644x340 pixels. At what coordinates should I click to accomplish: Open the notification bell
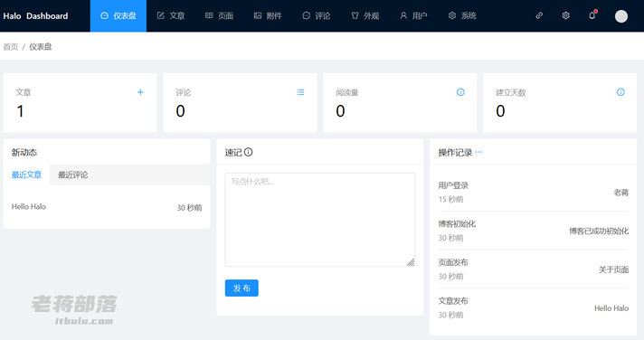pyautogui.click(x=592, y=15)
